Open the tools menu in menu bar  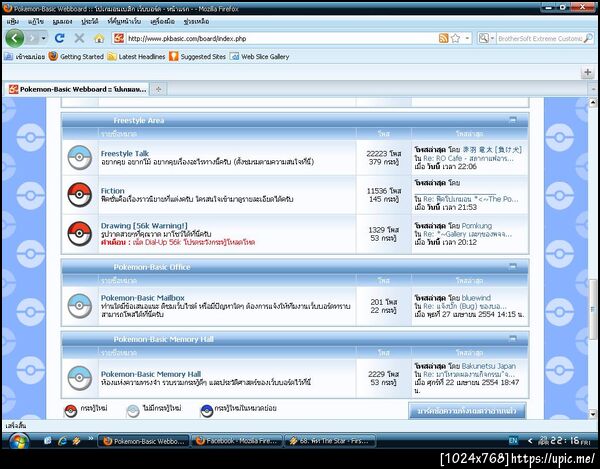click(162, 21)
